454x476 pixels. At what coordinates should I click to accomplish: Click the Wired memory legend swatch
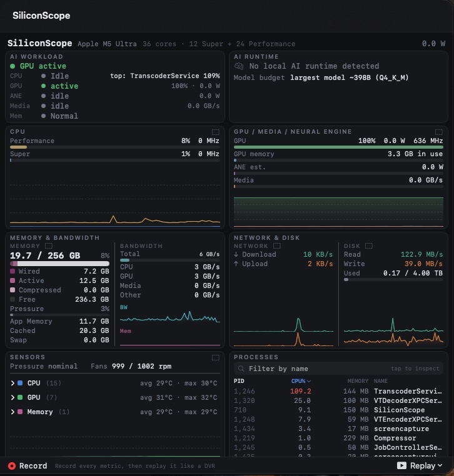coord(13,271)
